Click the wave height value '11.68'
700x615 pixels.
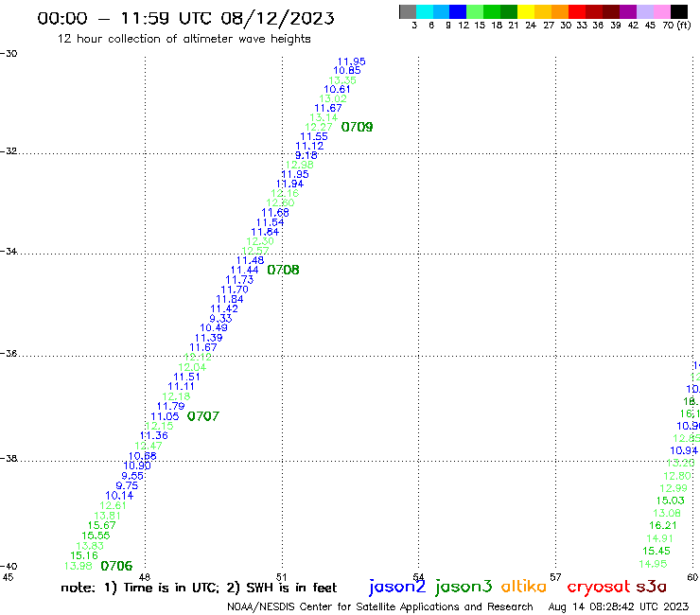(275, 213)
